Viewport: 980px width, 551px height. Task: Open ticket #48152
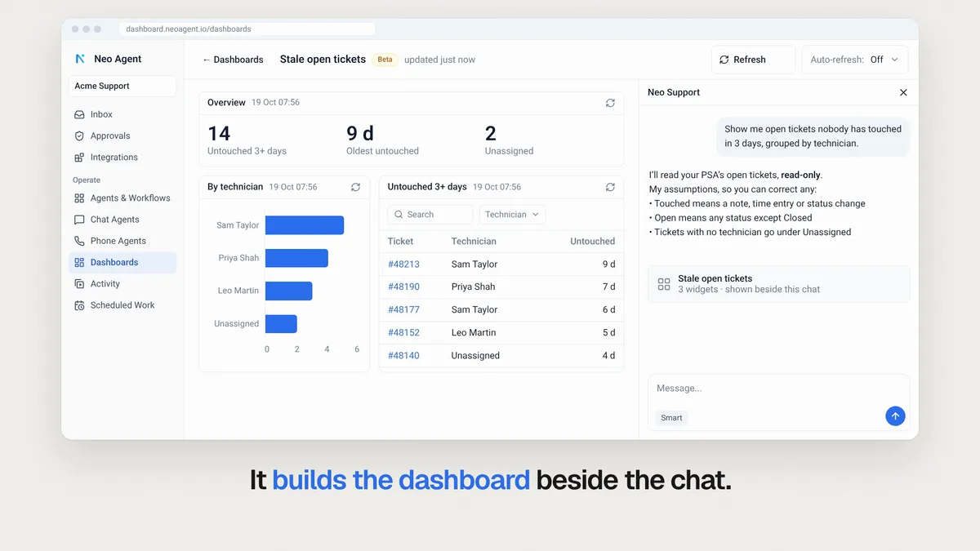tap(403, 332)
